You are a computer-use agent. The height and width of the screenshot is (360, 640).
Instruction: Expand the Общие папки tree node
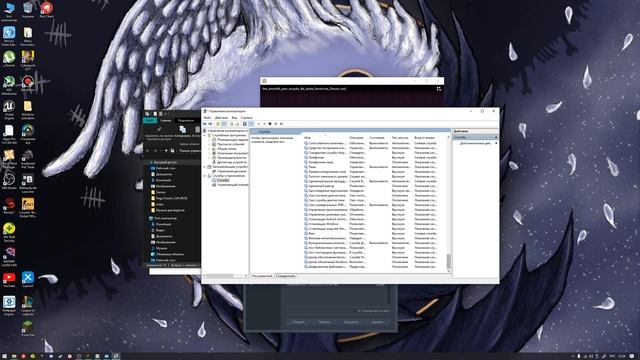coord(209,149)
